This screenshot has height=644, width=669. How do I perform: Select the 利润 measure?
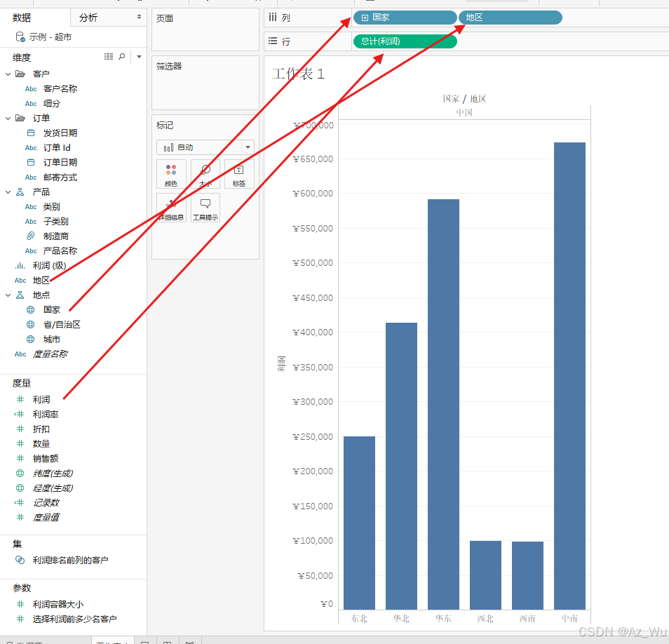(41, 399)
